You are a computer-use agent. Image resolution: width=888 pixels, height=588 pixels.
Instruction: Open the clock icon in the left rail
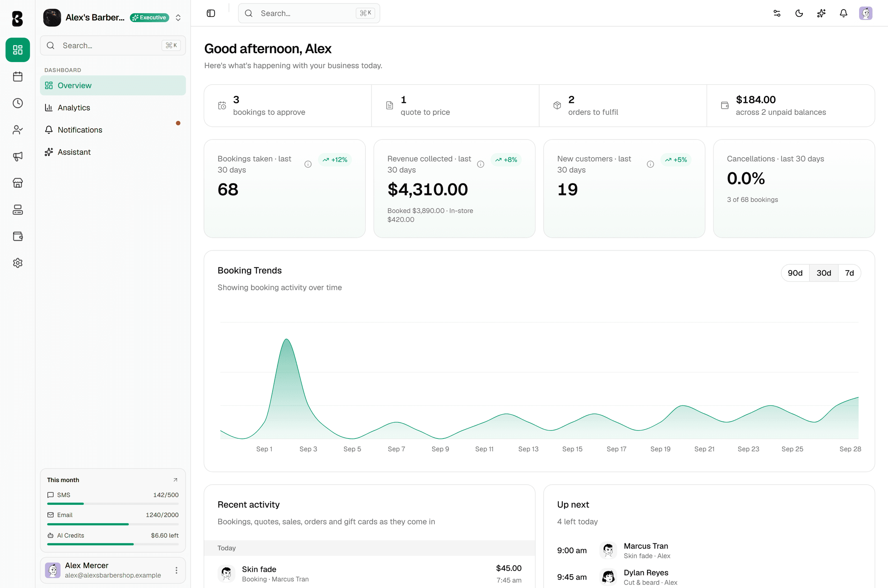coord(18,103)
